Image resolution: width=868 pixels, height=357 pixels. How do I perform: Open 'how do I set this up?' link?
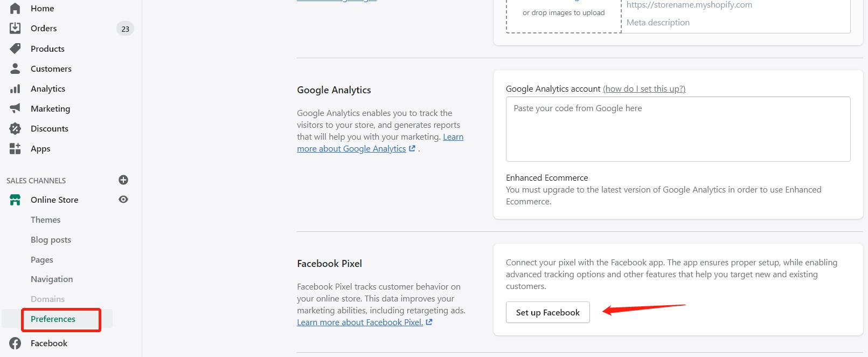coord(644,88)
